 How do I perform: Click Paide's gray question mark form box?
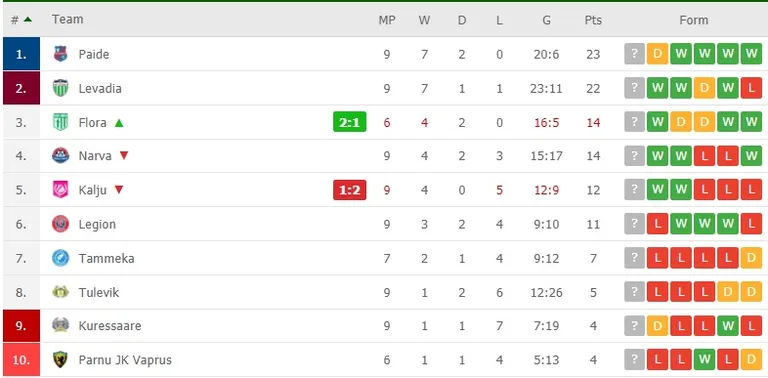pyautogui.click(x=634, y=54)
